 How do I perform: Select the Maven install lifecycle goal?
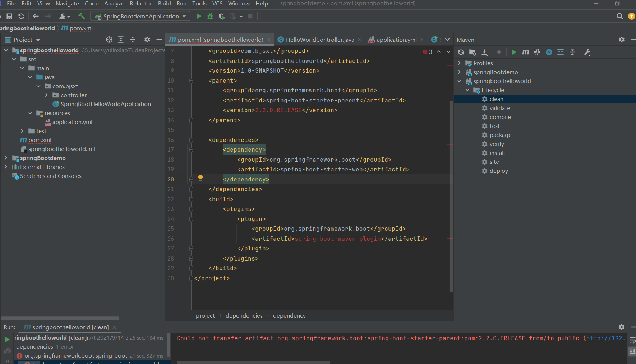[497, 153]
